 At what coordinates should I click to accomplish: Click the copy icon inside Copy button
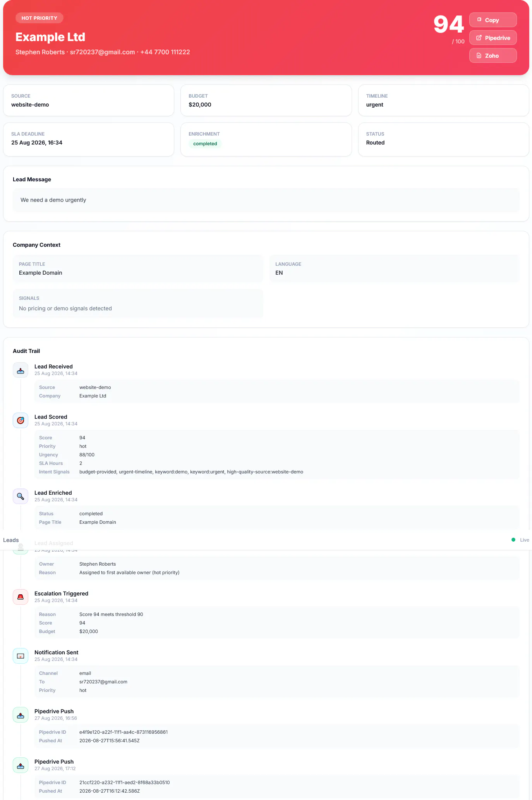pos(479,19)
